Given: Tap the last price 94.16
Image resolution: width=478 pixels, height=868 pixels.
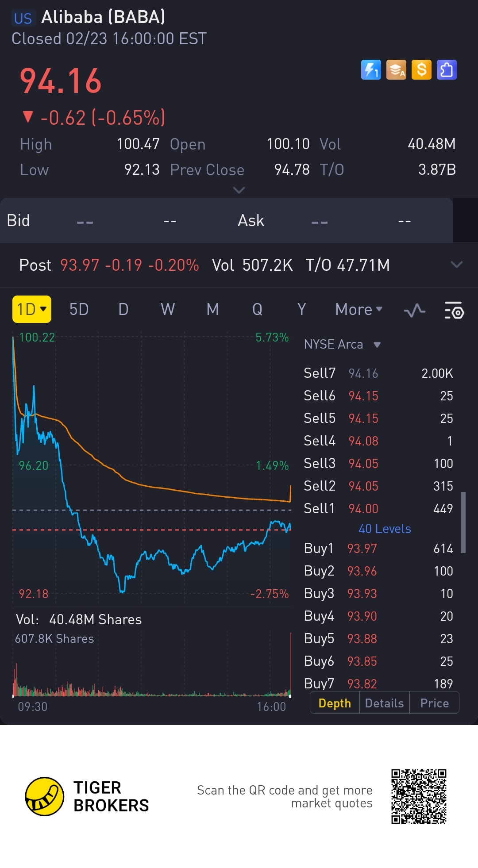Looking at the screenshot, I should [x=61, y=81].
